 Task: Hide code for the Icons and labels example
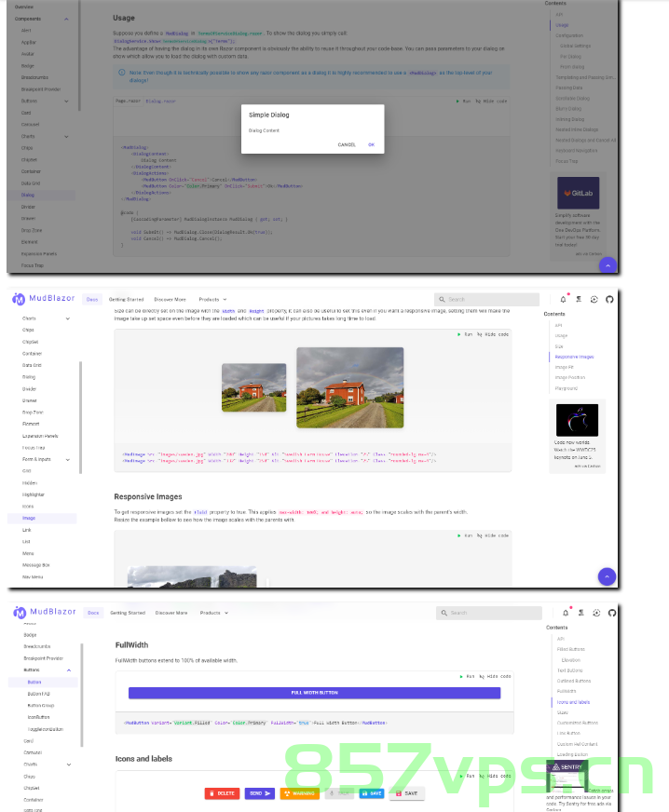click(x=495, y=776)
